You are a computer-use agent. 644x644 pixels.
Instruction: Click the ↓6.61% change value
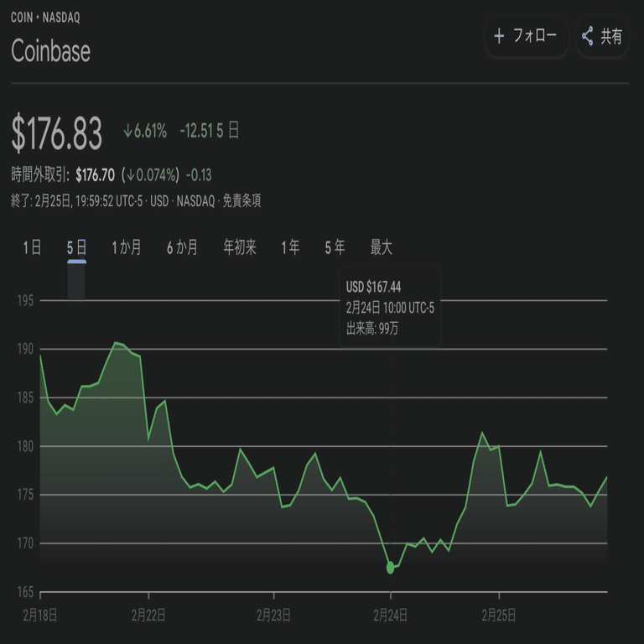coord(145,132)
